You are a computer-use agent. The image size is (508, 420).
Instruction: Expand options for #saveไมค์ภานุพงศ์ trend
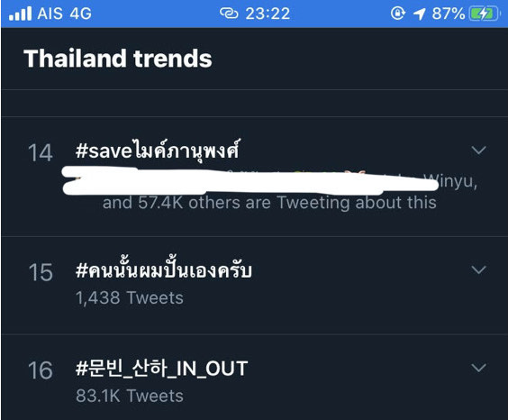(478, 150)
